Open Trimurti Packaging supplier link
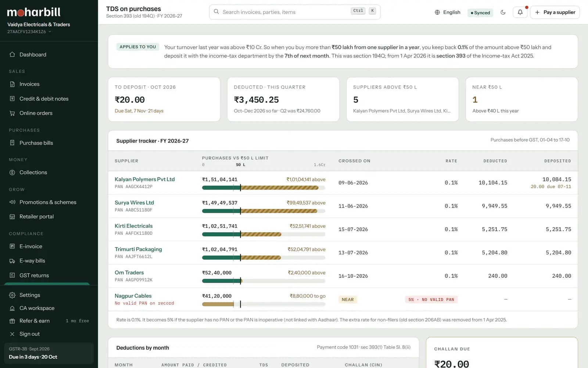The width and height of the screenshot is (588, 368). coord(138,249)
